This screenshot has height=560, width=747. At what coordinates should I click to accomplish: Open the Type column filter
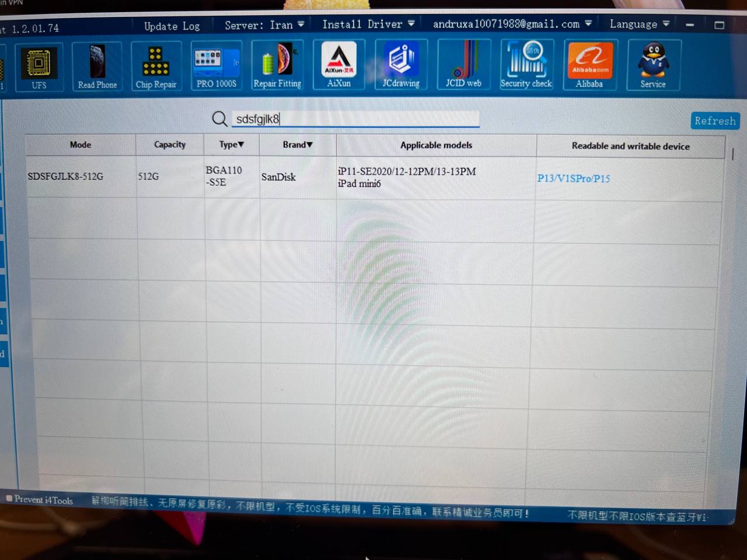pyautogui.click(x=232, y=145)
